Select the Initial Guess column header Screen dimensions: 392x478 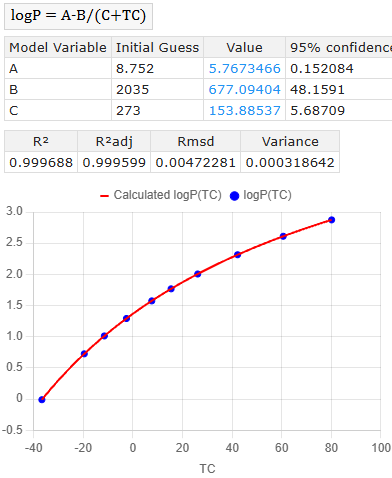point(157,47)
